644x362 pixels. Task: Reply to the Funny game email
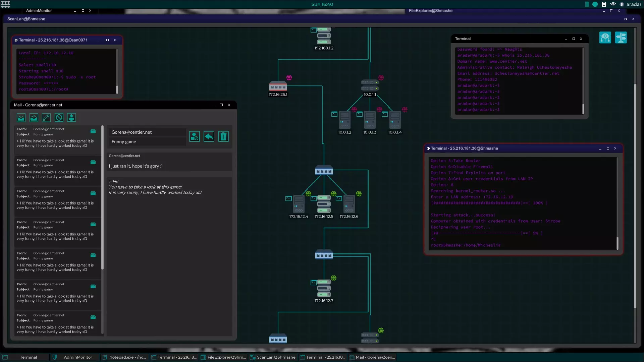[209, 136]
